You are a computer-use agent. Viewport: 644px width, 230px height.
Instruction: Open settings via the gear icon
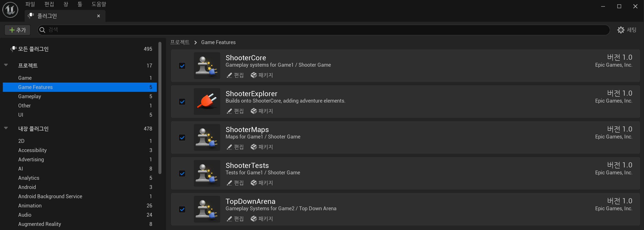(621, 30)
